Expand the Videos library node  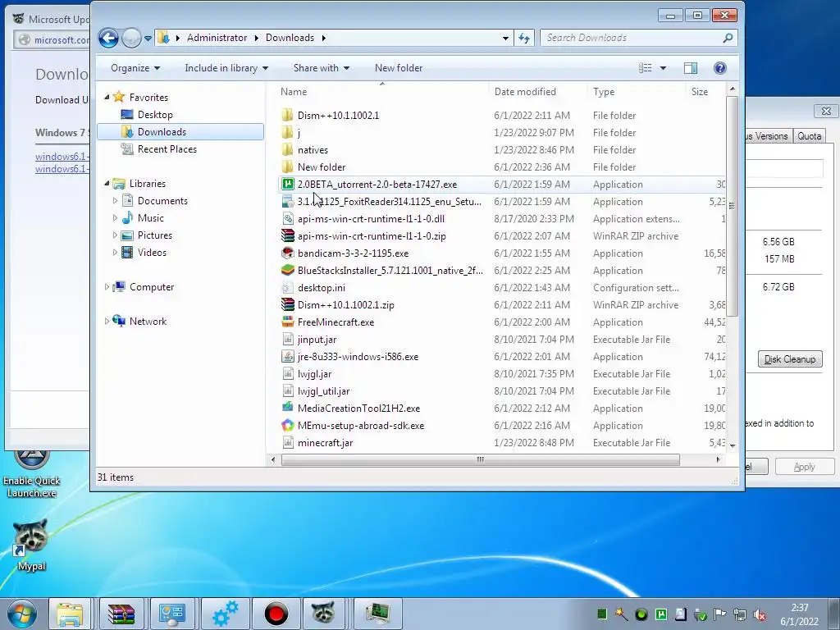pyautogui.click(x=115, y=253)
